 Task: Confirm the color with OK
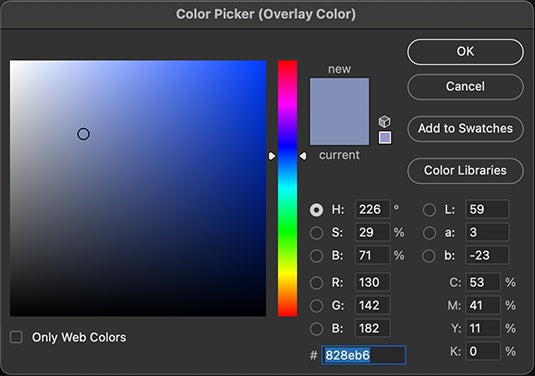(465, 52)
